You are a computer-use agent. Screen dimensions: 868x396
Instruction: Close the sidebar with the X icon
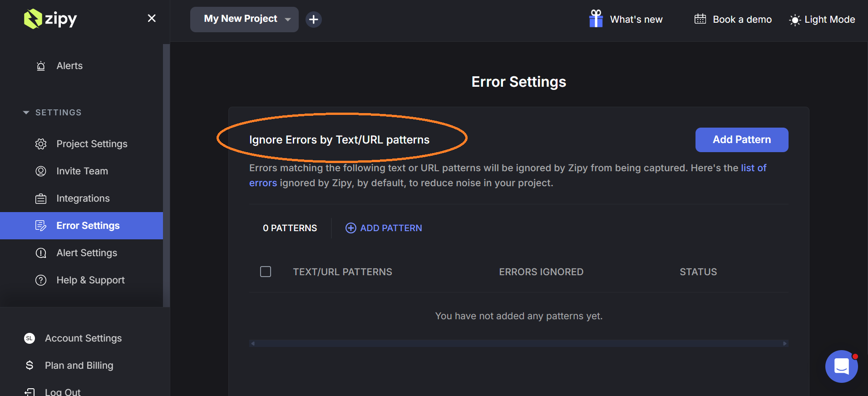click(152, 18)
